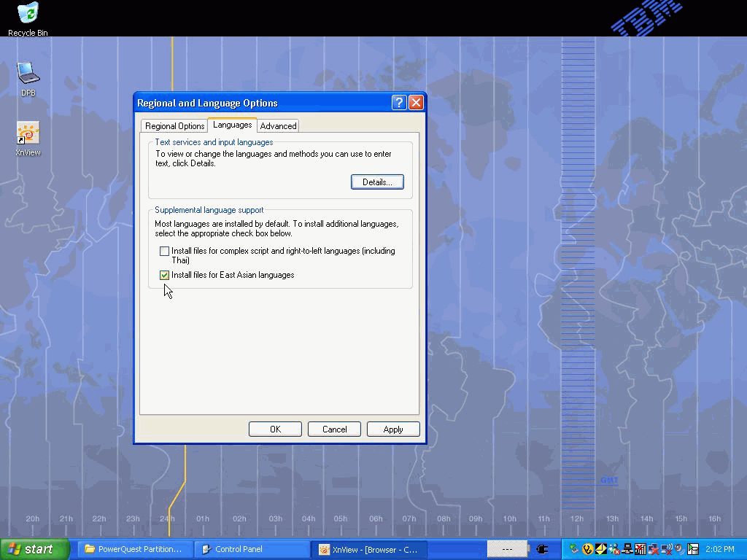Viewport: 747px width, 560px height.
Task: Select the DPB laptop desktop icon
Action: click(x=28, y=74)
